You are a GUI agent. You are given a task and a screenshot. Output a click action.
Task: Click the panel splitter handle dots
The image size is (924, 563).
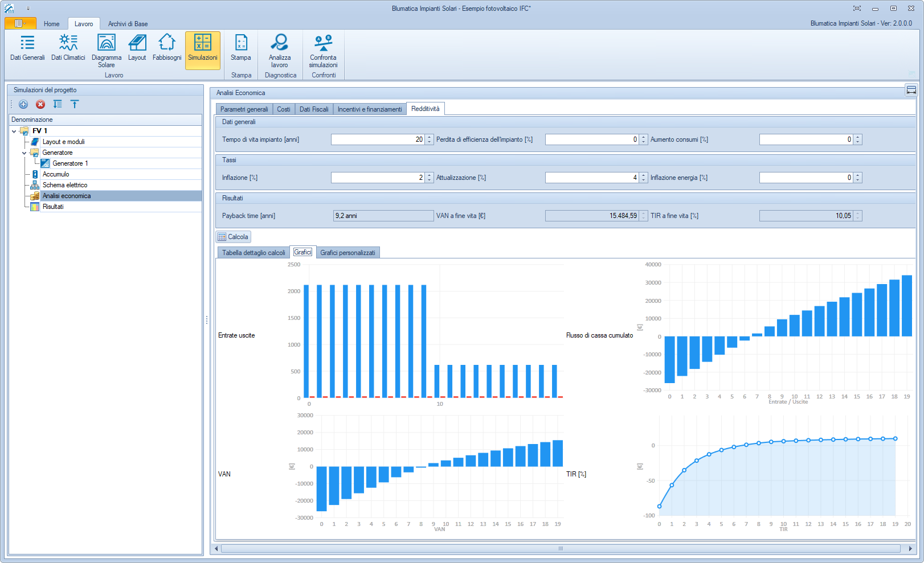(207, 320)
